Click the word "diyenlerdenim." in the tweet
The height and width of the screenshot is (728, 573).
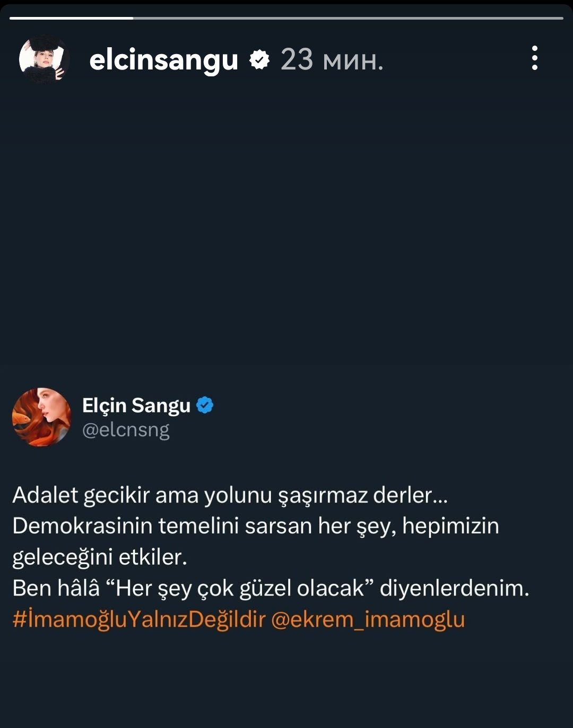tap(455, 589)
